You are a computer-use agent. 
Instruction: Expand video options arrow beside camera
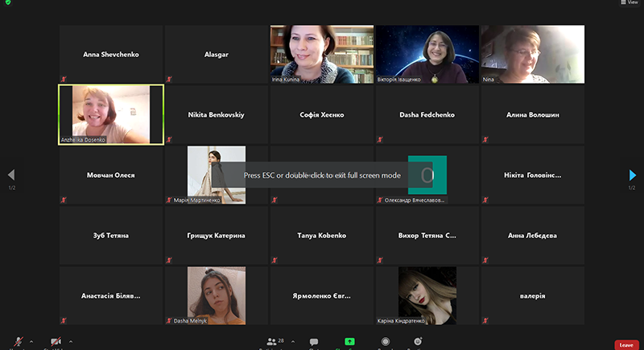click(71, 340)
